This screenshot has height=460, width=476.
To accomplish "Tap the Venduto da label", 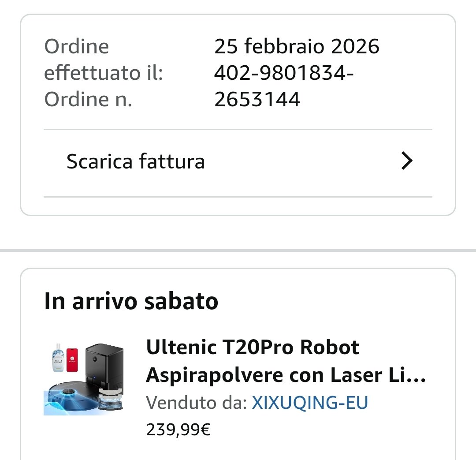I will click(x=197, y=403).
